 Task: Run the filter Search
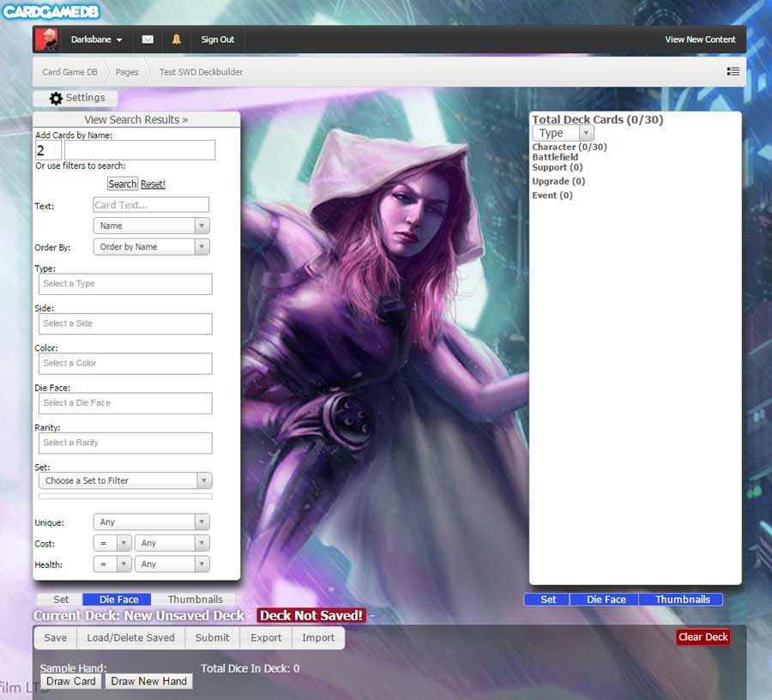click(x=123, y=184)
